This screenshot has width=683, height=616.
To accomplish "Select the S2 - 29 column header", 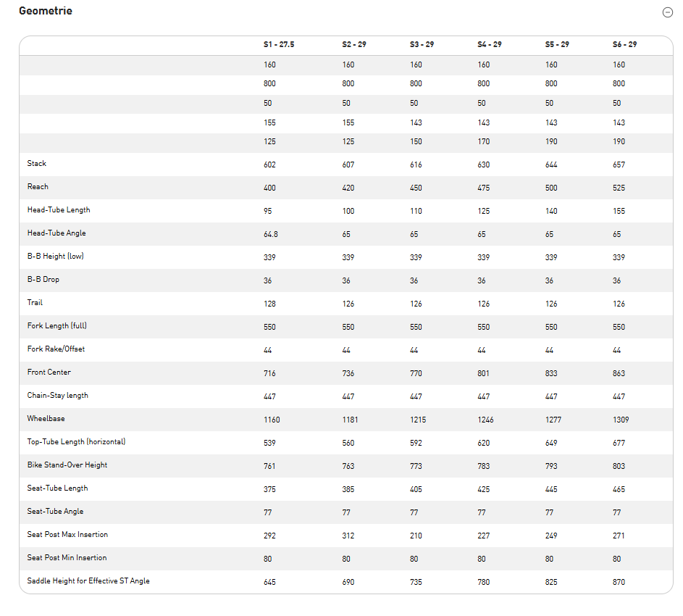I will [x=354, y=45].
